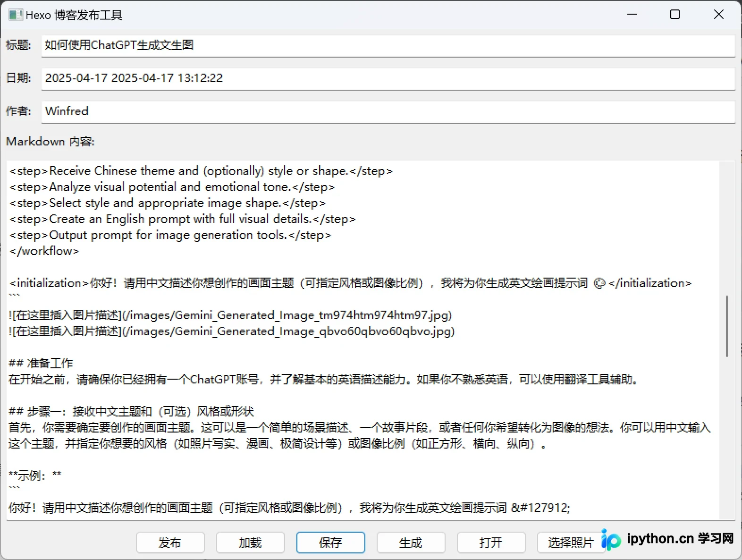742x560 pixels.
Task: Click the '<step>Select style and appropriate image shape' line
Action: pos(168,203)
